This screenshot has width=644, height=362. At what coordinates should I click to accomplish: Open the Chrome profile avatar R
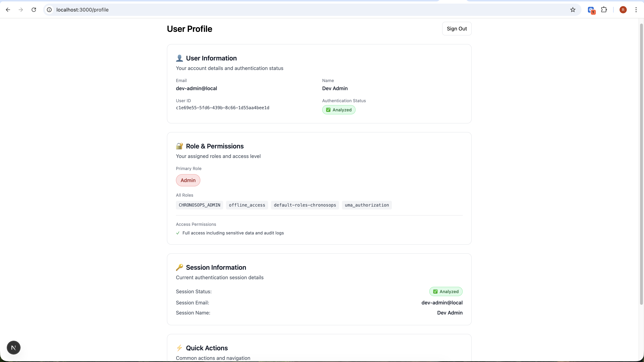623,10
